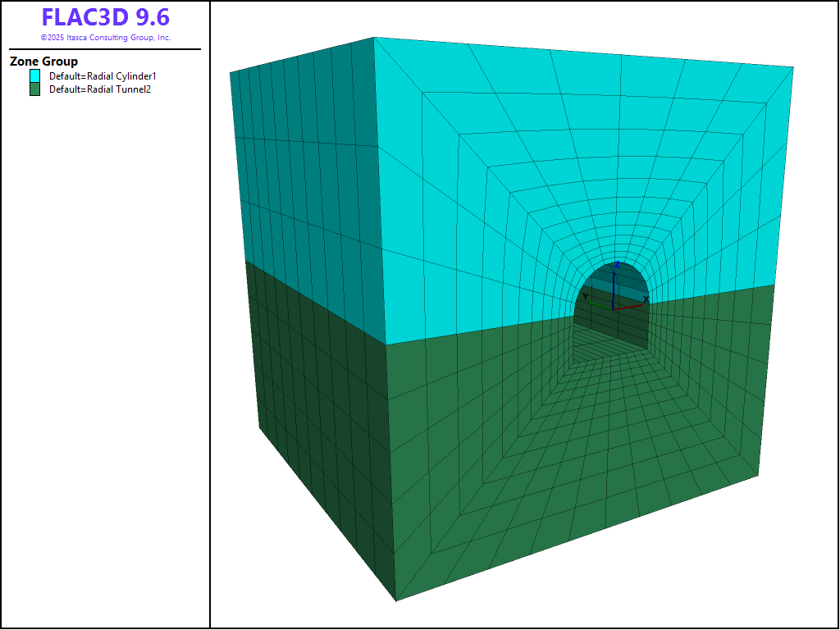Screen dimensions: 840x630
Task: Click the Y axis label on triad
Action: [x=585, y=296]
